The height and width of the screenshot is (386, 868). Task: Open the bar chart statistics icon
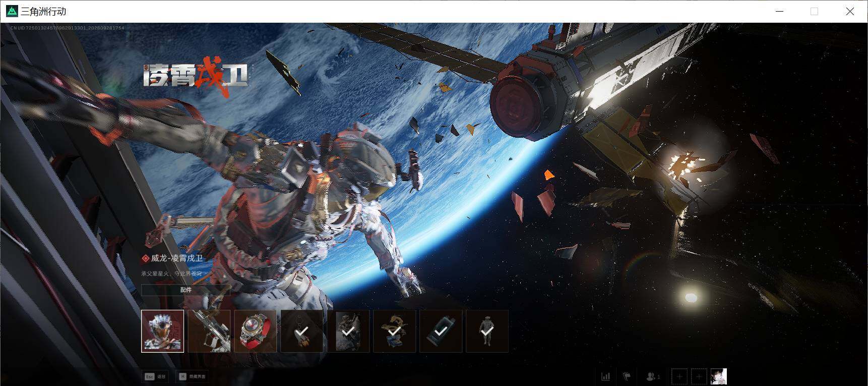pyautogui.click(x=605, y=376)
